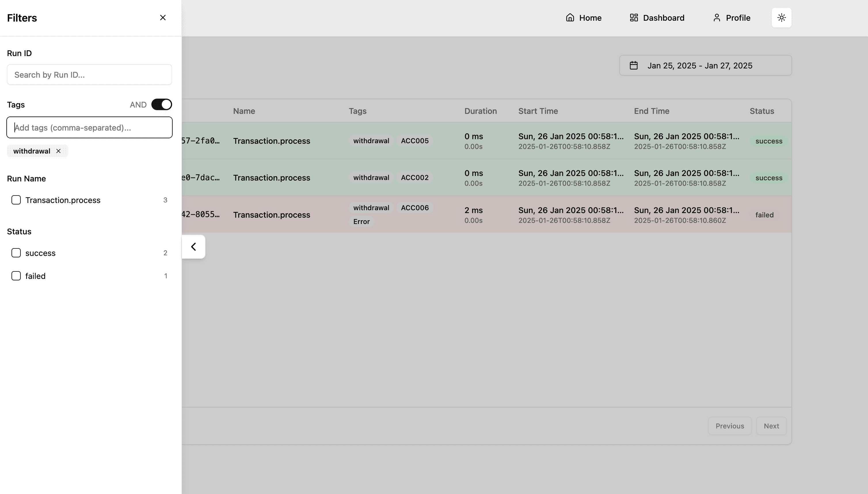The image size is (868, 494).
Task: Click the Home house icon
Action: pos(570,18)
